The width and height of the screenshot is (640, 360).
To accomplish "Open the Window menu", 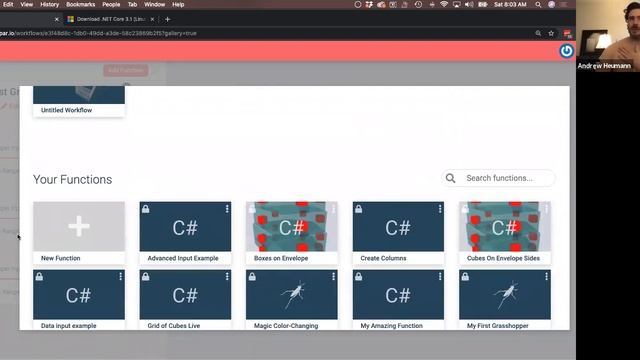I will (154, 4).
